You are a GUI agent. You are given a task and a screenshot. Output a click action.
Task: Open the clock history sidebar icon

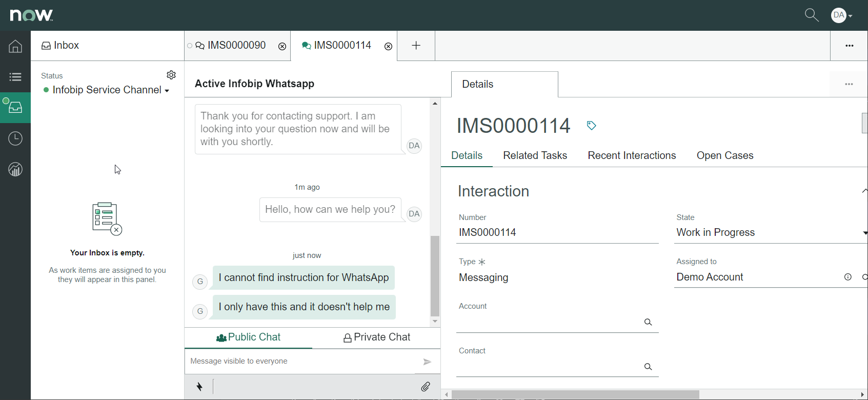click(15, 138)
